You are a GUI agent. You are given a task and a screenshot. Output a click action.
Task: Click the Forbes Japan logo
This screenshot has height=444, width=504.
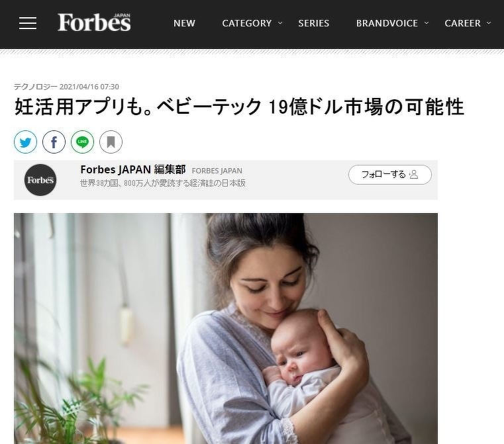click(94, 22)
